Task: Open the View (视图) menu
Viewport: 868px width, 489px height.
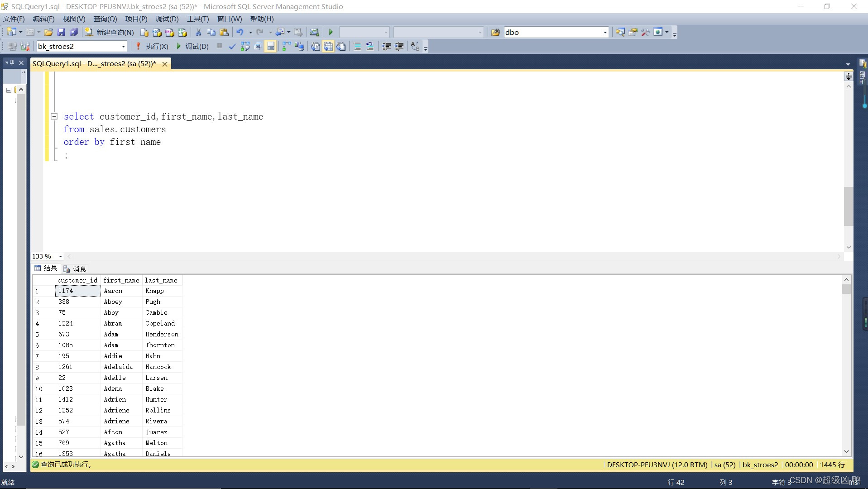Action: click(x=74, y=19)
